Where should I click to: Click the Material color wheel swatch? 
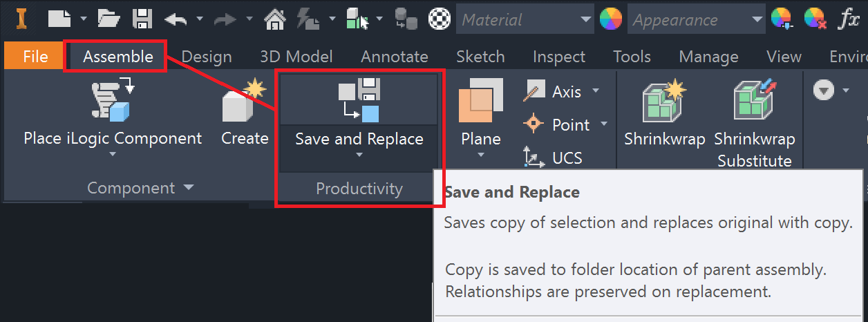click(x=610, y=19)
